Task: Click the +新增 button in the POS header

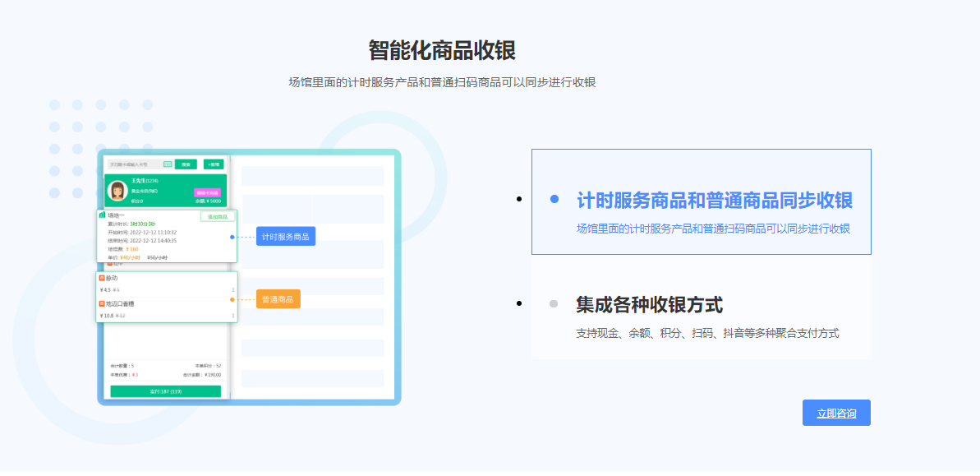Action: (x=214, y=164)
